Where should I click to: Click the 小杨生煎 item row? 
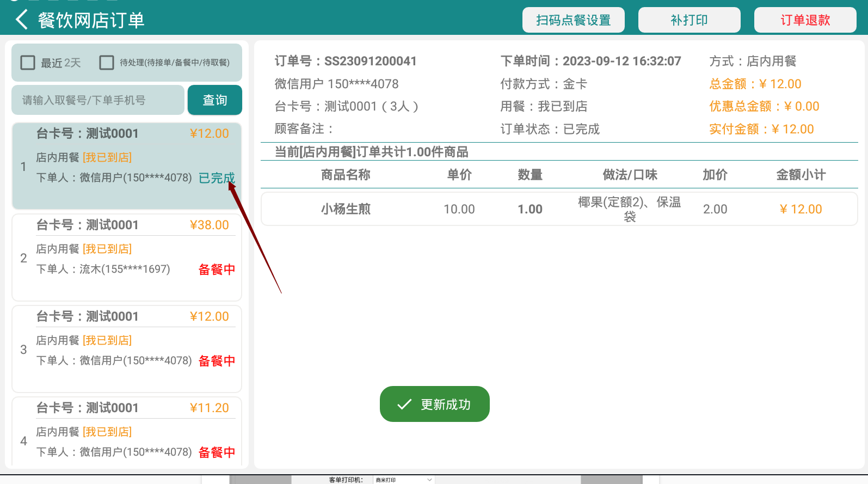pyautogui.click(x=559, y=209)
